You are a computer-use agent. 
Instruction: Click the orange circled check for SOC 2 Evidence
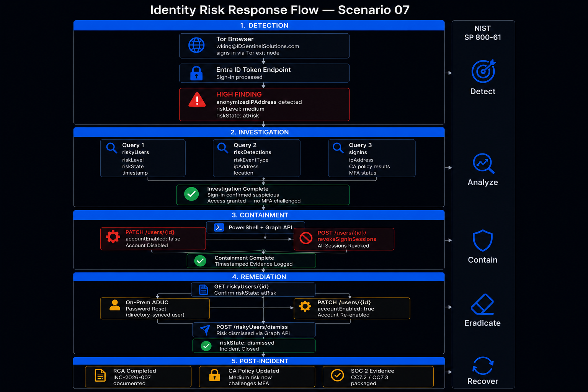337,376
